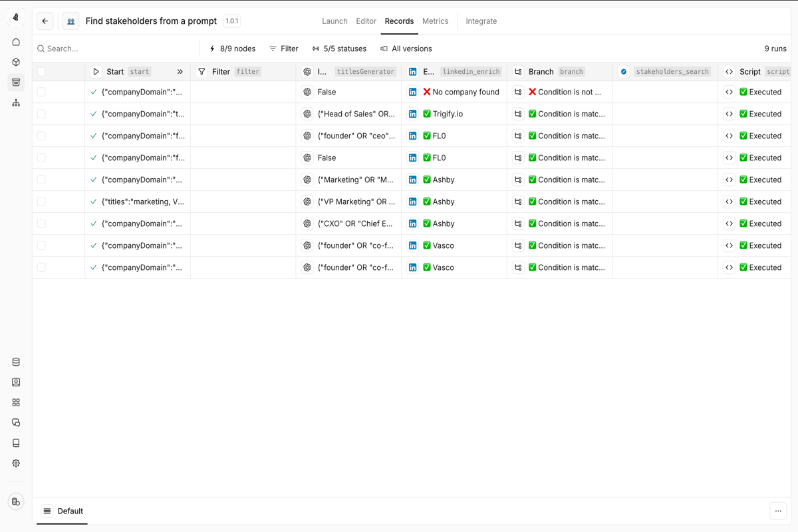Open the settings gear icon in sidebar
The image size is (798, 532).
tap(16, 464)
